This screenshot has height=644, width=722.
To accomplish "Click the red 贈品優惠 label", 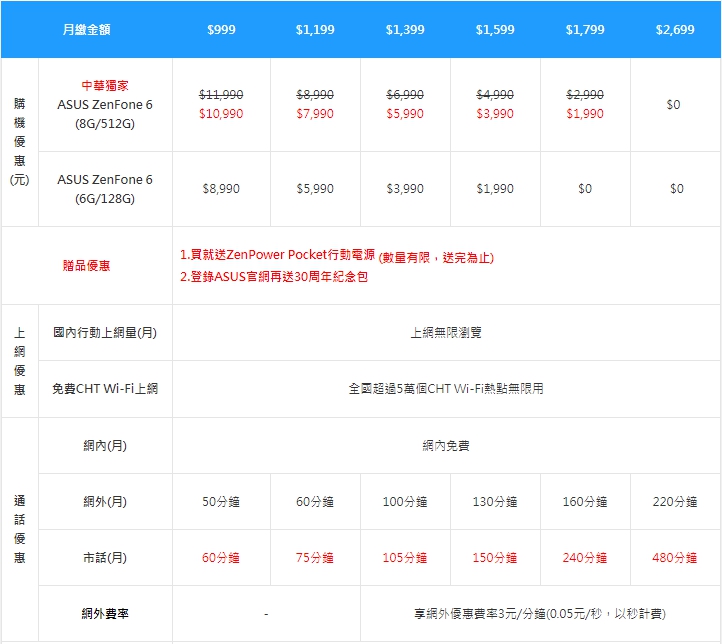I will 87,266.
